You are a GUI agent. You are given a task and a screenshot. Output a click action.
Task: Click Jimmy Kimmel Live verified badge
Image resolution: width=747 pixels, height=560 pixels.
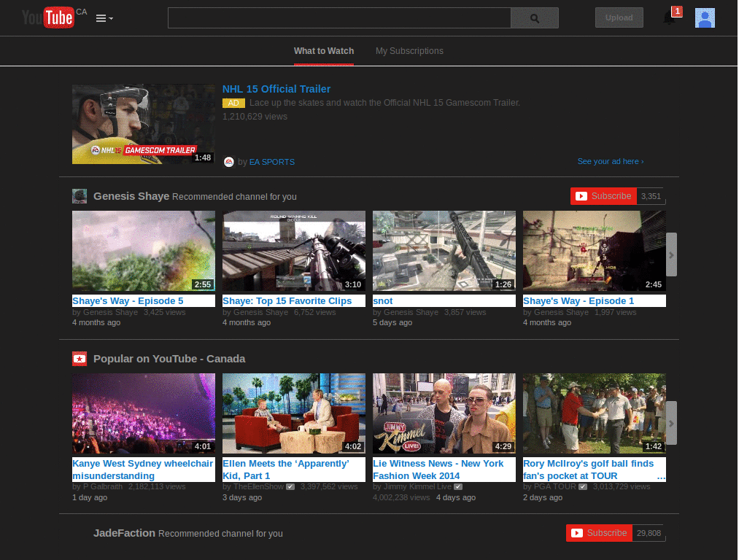[458, 486]
